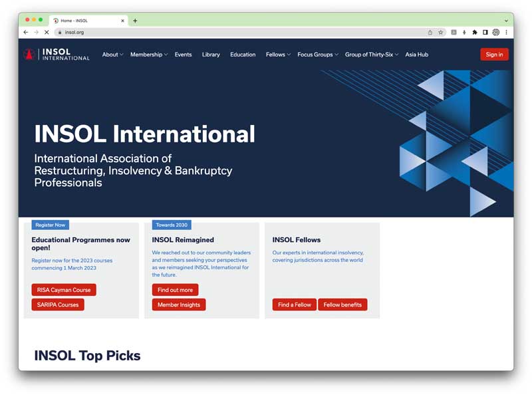Open the RISA Cayman Course button
The image size is (532, 395).
point(64,290)
